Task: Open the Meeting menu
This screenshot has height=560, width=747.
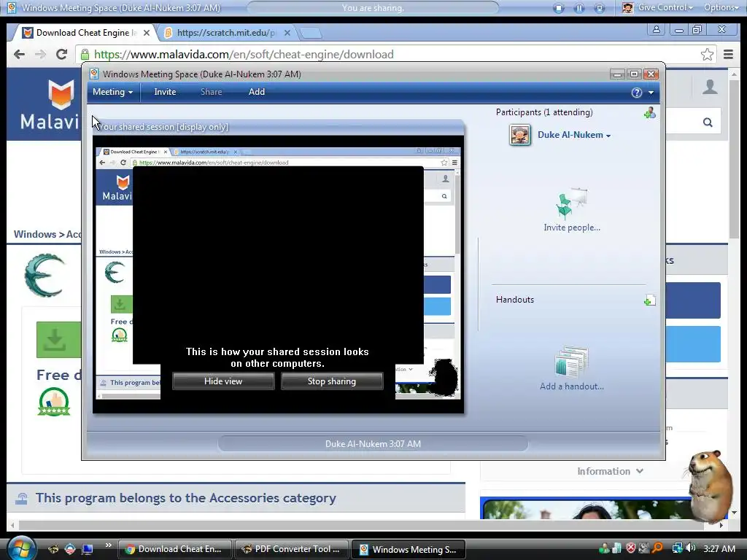Action: pos(112,92)
